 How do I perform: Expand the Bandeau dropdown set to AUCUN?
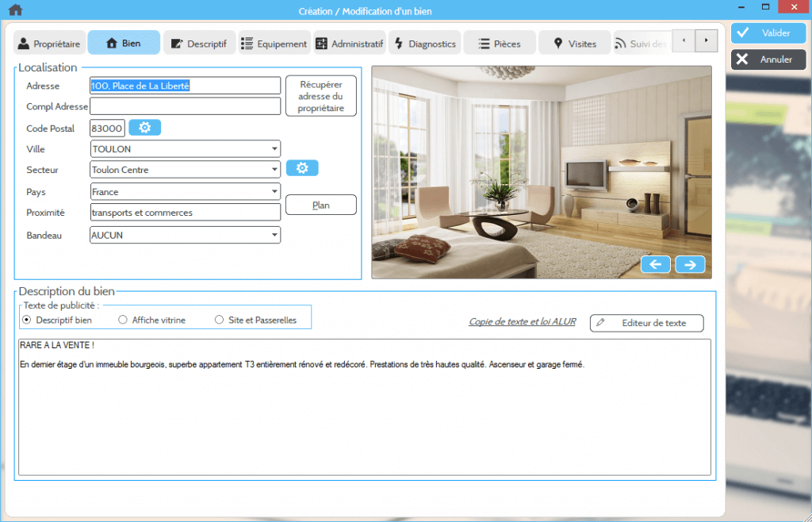point(274,235)
